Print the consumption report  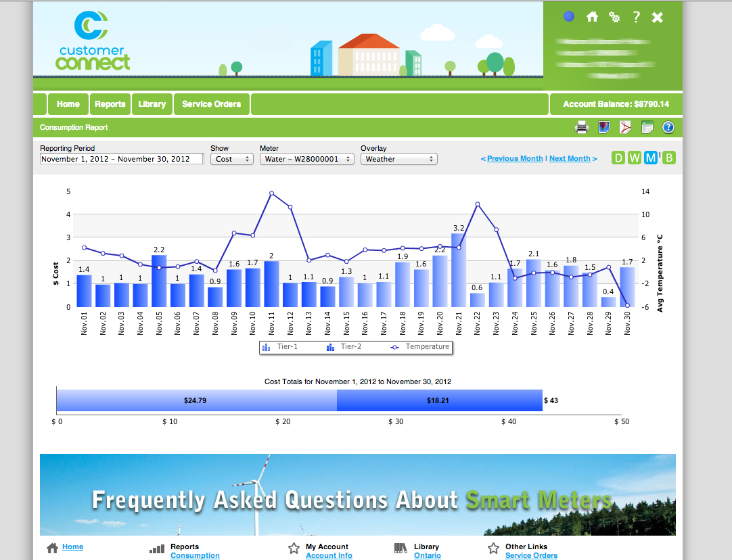coord(582,127)
